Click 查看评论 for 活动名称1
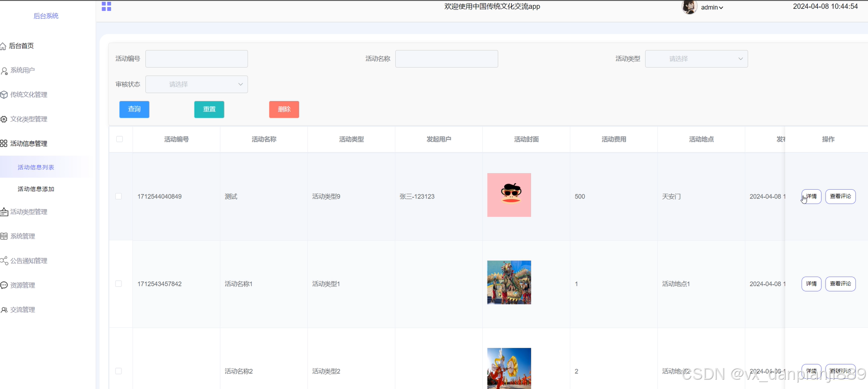The height and width of the screenshot is (389, 868). (x=841, y=284)
